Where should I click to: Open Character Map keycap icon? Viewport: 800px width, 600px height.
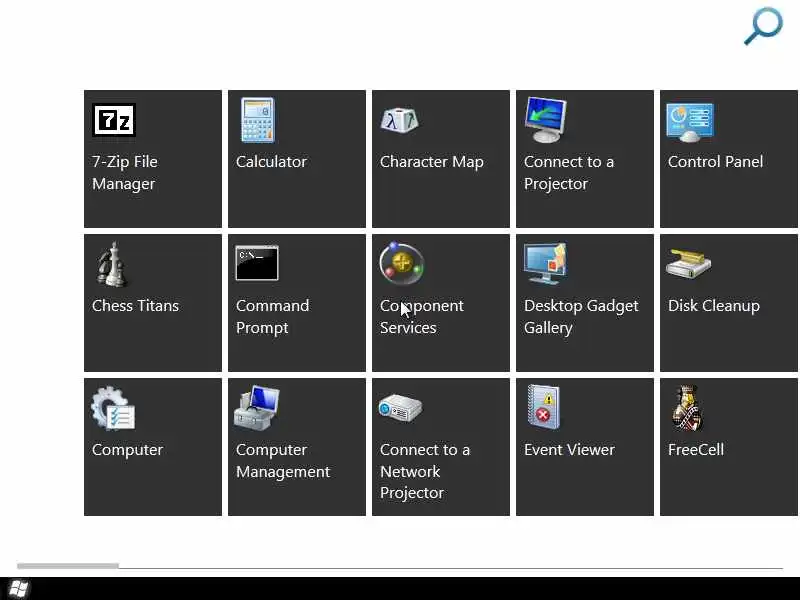click(x=400, y=120)
